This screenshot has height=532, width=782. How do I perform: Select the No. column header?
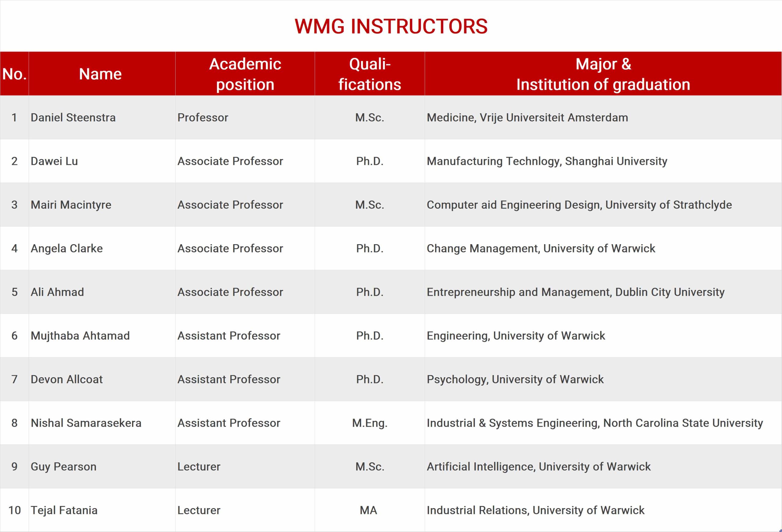[x=14, y=74]
